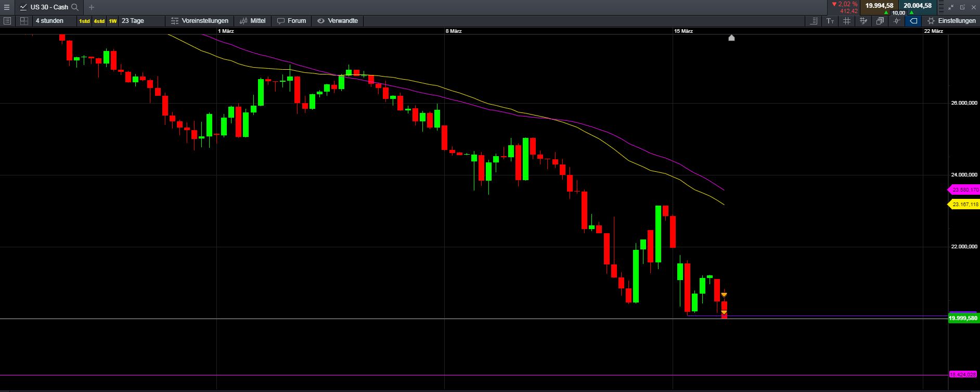980x392 pixels.
Task: Select the magenta 23.580 moving average label
Action: coord(964,190)
